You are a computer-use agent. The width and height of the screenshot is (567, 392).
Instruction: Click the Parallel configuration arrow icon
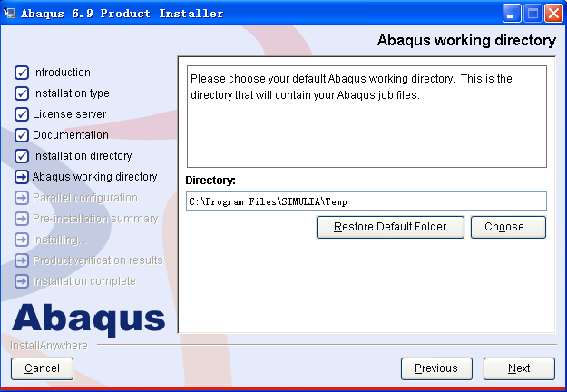pyautogui.click(x=22, y=198)
